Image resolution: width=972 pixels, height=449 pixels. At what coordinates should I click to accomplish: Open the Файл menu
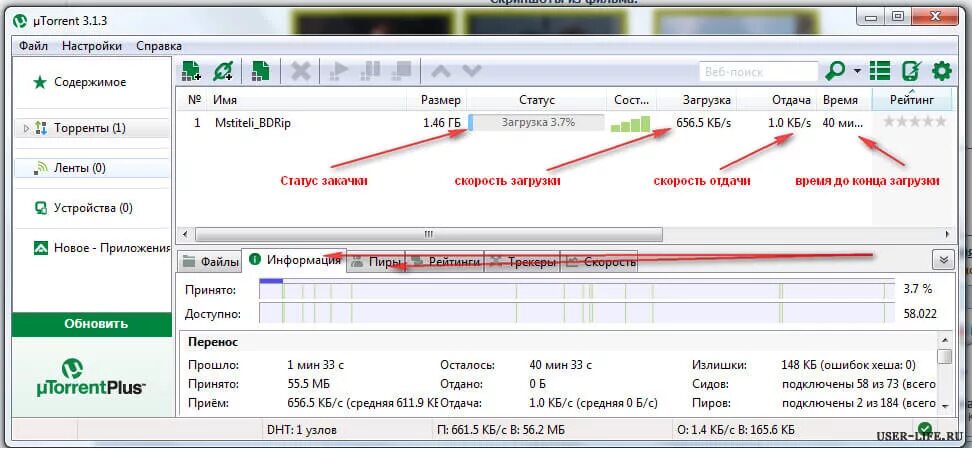[33, 46]
